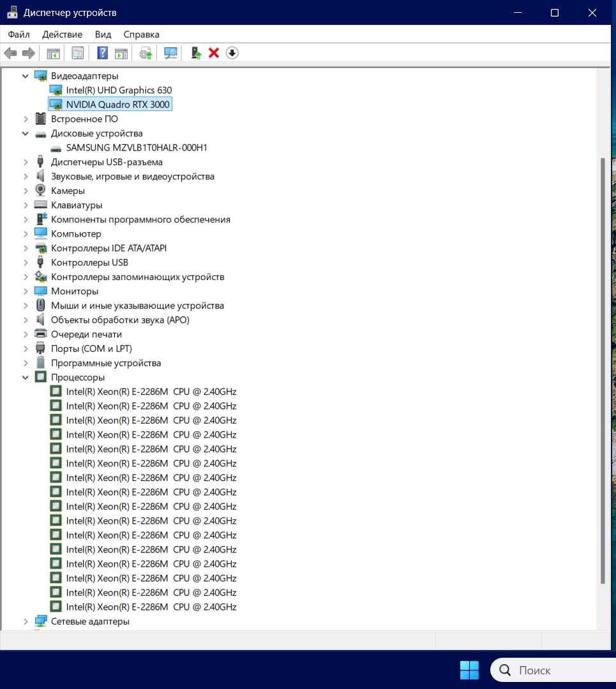Click the Очереди печати printer icon
The height and width of the screenshot is (689, 616).
pyautogui.click(x=40, y=334)
